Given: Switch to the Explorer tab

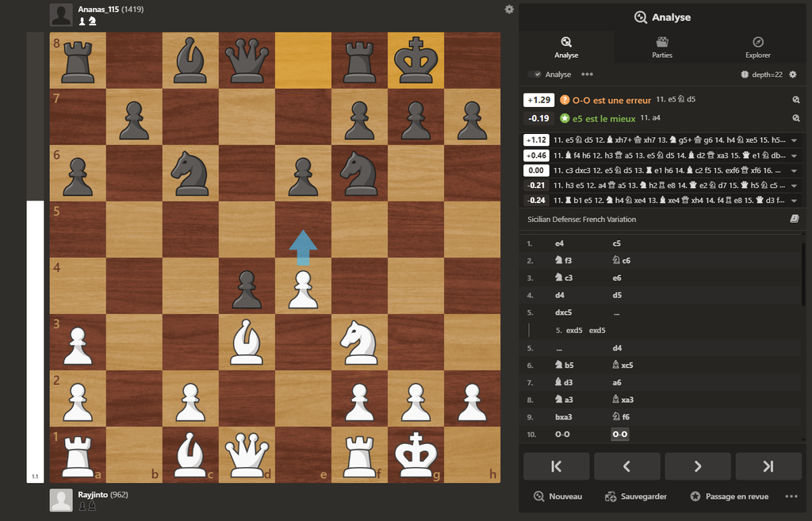Looking at the screenshot, I should [x=757, y=47].
